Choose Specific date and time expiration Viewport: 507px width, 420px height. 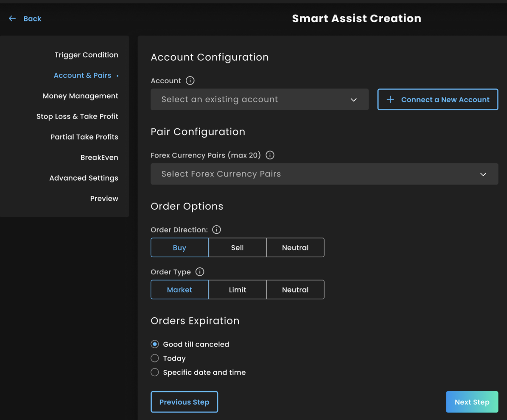click(155, 372)
